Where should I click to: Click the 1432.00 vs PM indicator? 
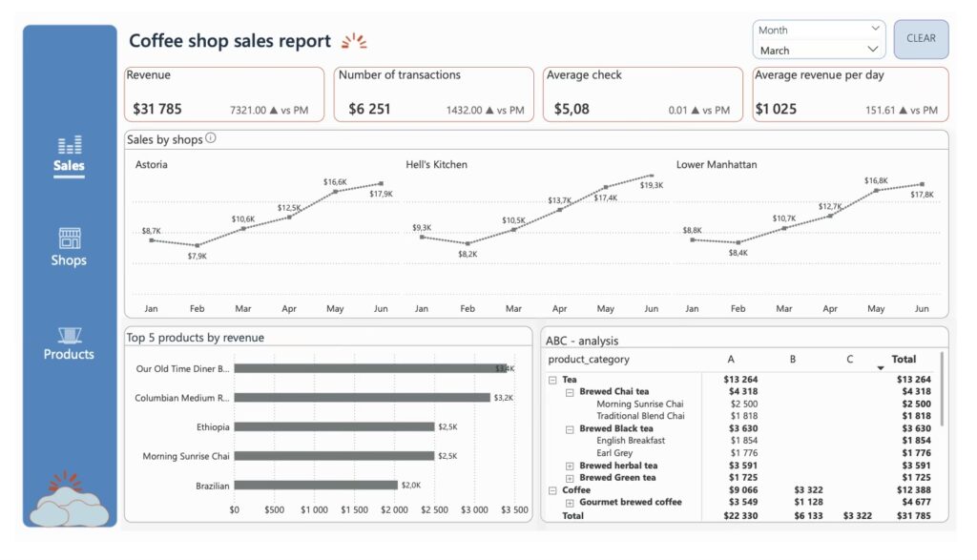[x=486, y=111]
